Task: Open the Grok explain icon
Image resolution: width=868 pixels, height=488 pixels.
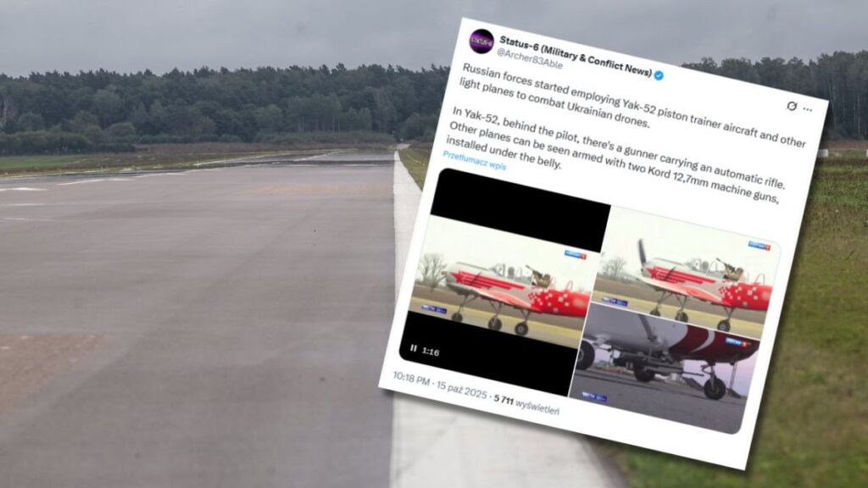Action: (792, 106)
